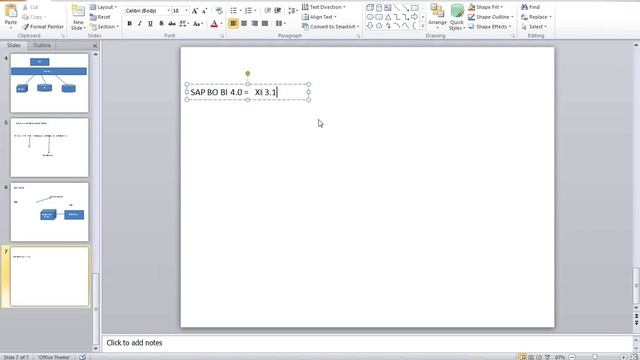Center the text
640x360 pixels.
click(244, 24)
